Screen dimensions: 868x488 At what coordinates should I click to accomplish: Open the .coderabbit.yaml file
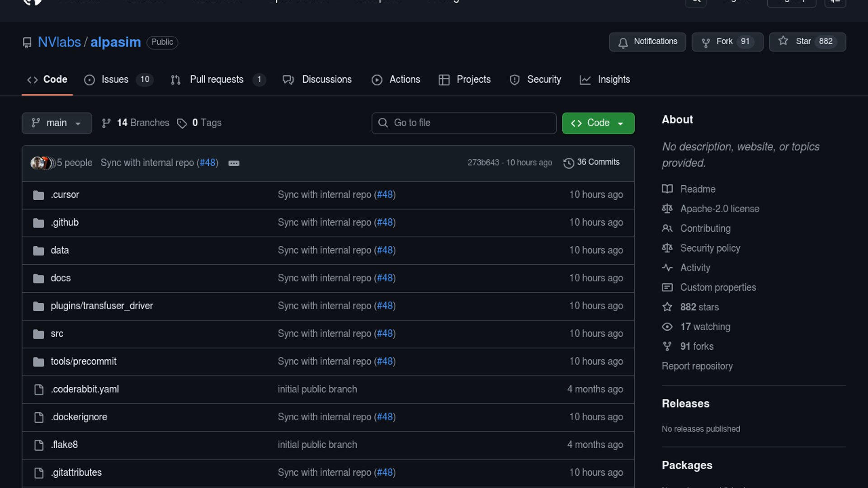coord(85,389)
